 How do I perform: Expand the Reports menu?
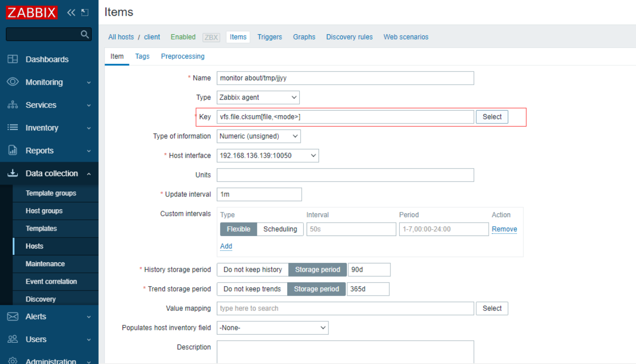coord(89,151)
